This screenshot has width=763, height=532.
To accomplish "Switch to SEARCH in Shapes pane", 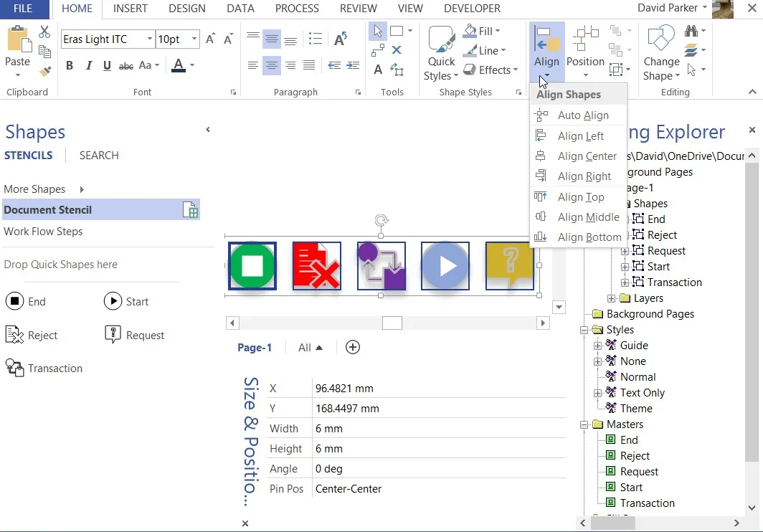I will (x=99, y=156).
